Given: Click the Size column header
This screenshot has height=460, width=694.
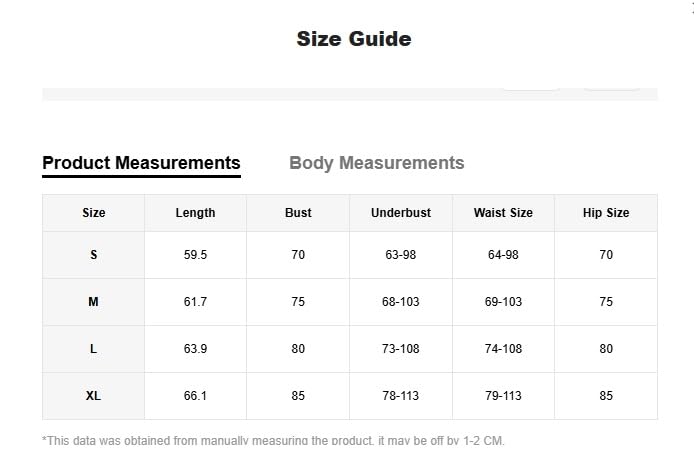Looking at the screenshot, I should [x=93, y=213].
